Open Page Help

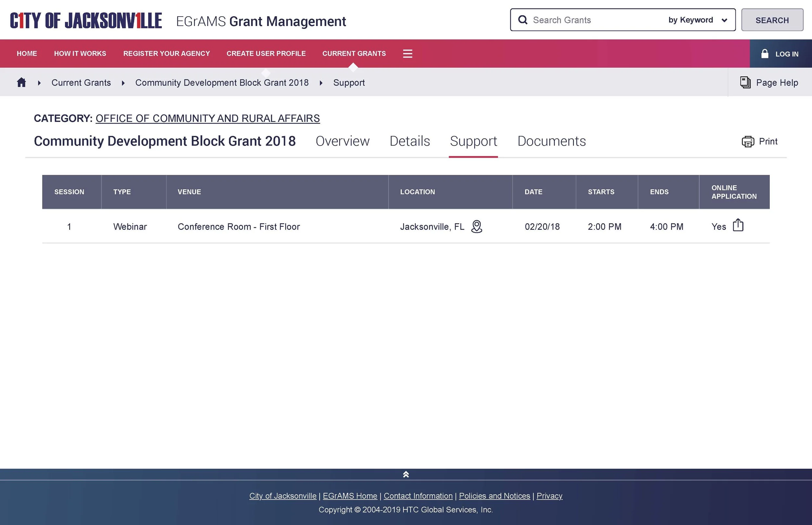(x=769, y=83)
